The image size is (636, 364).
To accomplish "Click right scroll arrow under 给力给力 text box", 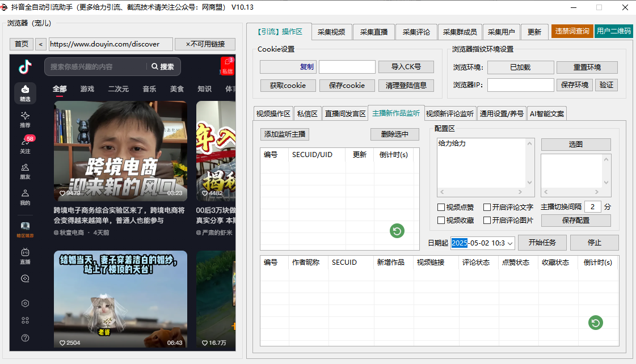I will [520, 192].
